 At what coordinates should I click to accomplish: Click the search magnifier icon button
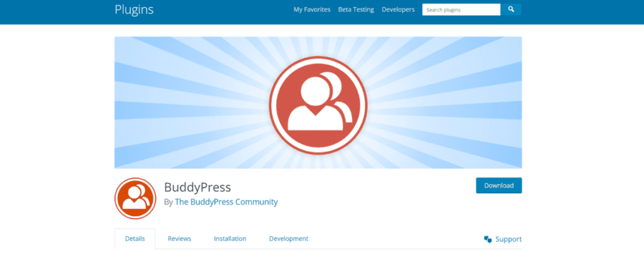tap(511, 9)
